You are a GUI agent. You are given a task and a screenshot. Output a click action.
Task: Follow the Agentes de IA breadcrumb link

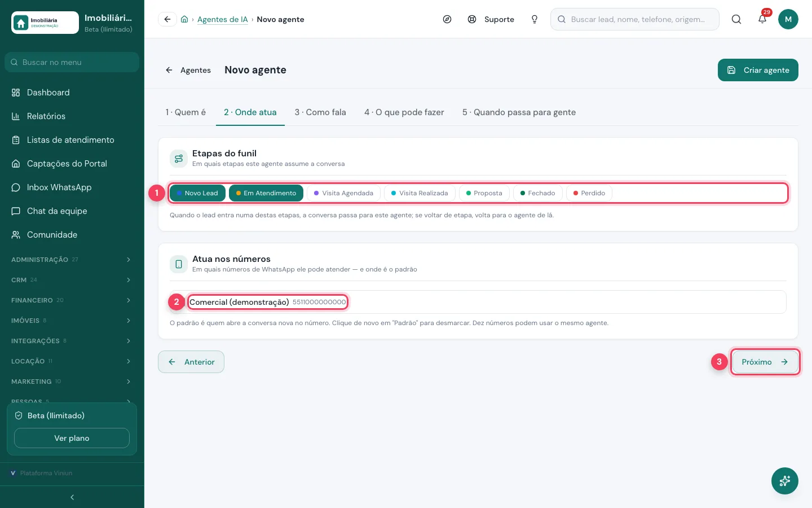pos(223,19)
